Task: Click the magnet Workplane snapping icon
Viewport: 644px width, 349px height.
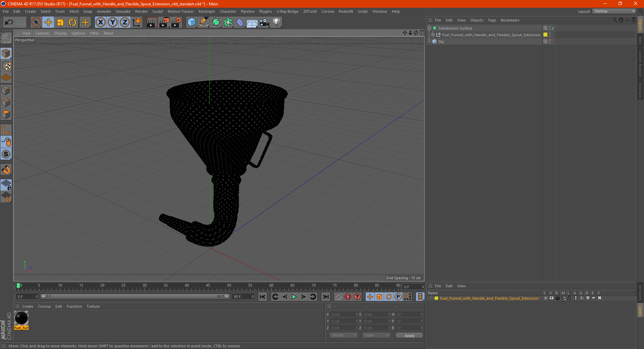Action: 6,170
